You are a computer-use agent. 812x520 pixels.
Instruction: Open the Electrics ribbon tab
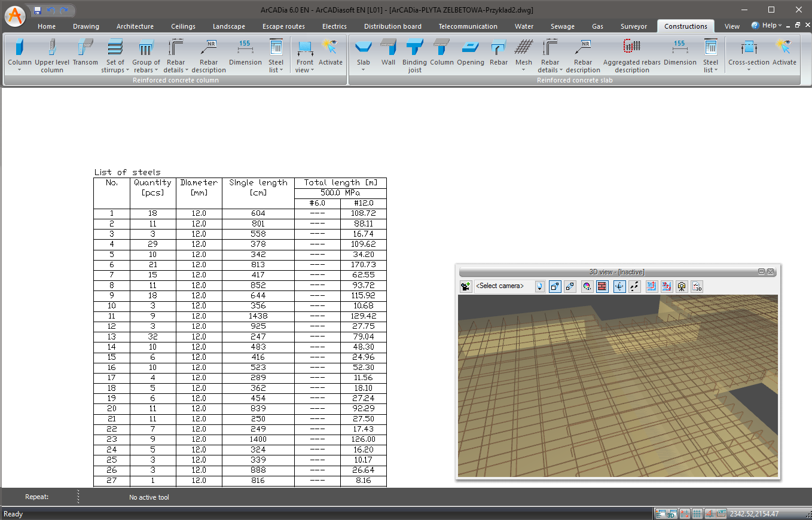(x=334, y=26)
